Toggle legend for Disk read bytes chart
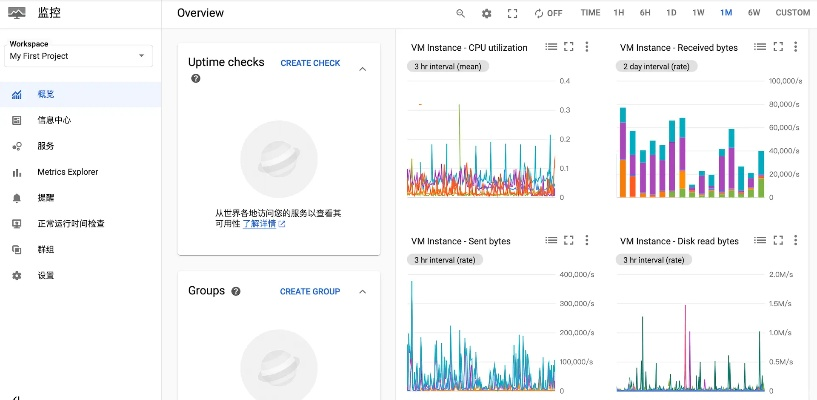Image resolution: width=817 pixels, height=400 pixels. tap(760, 240)
